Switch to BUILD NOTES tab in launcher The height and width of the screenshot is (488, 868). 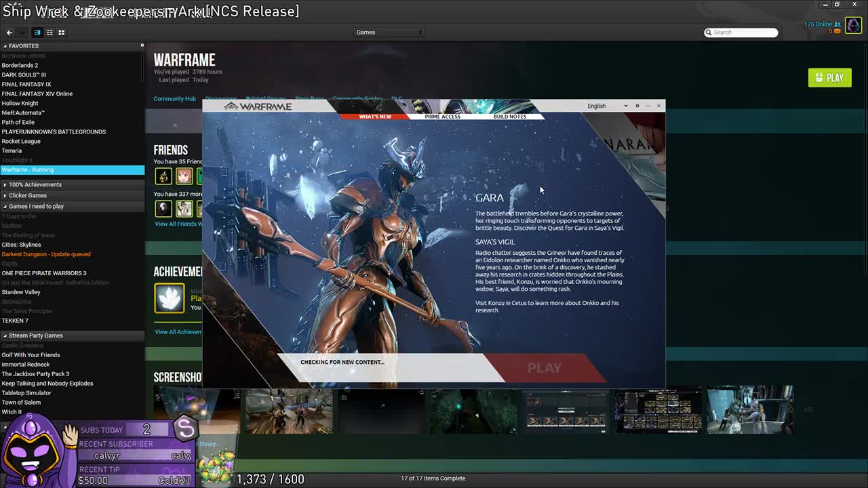point(510,117)
